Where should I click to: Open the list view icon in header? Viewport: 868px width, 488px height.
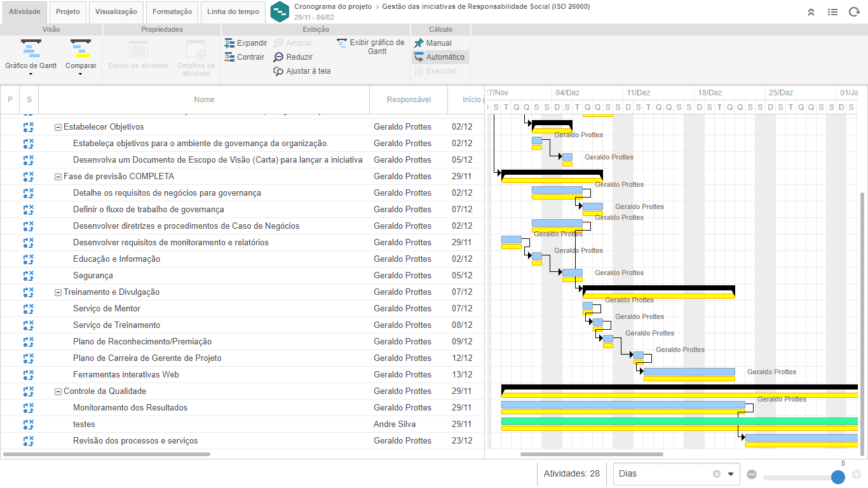point(832,11)
